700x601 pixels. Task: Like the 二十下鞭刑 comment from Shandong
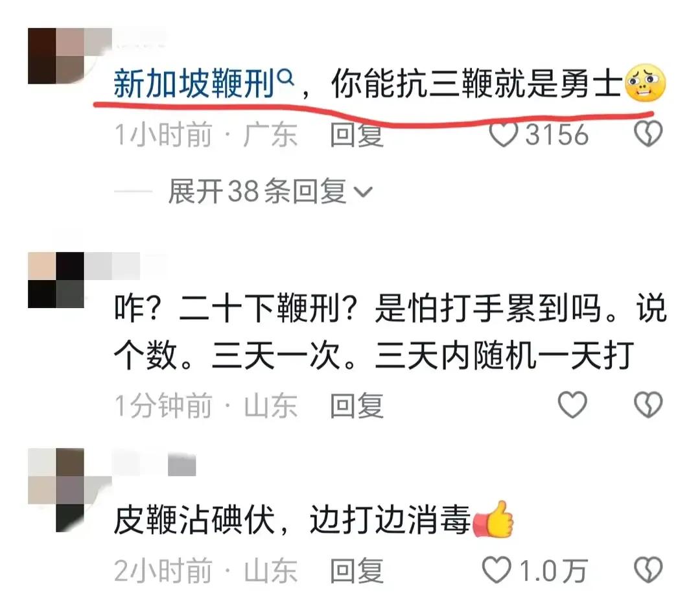(x=573, y=405)
